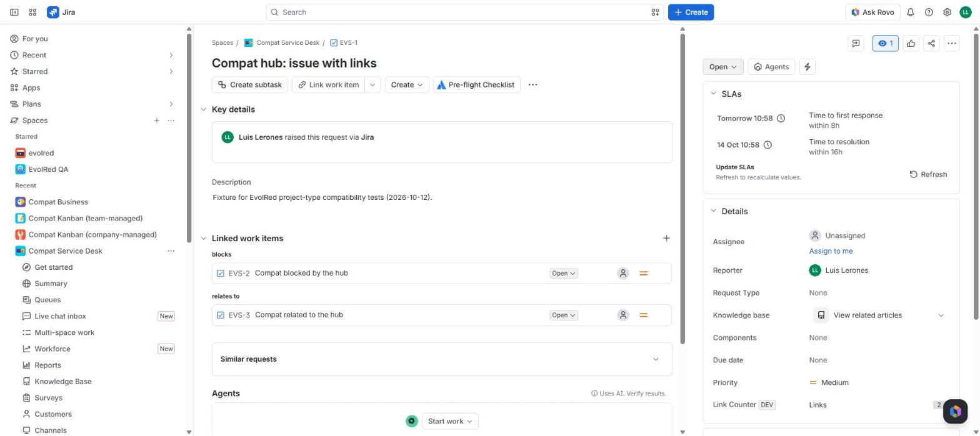Open the Start work dropdown
Screen dimensions: 980x436
click(x=450, y=422)
